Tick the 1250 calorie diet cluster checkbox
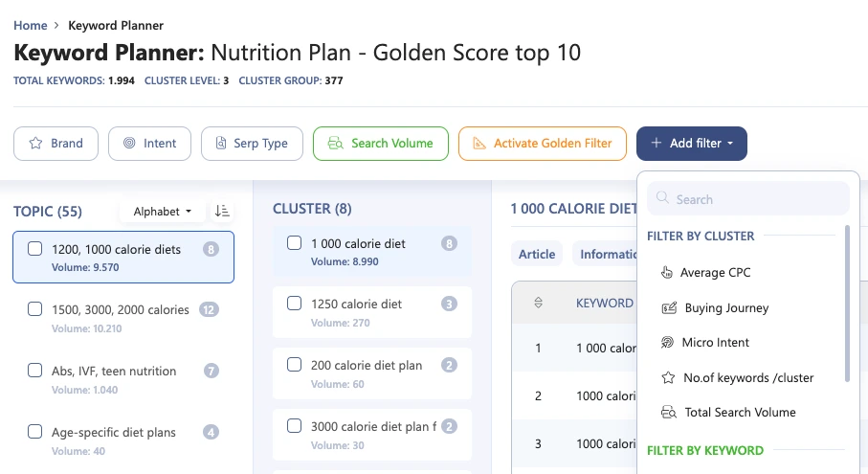 coord(295,304)
